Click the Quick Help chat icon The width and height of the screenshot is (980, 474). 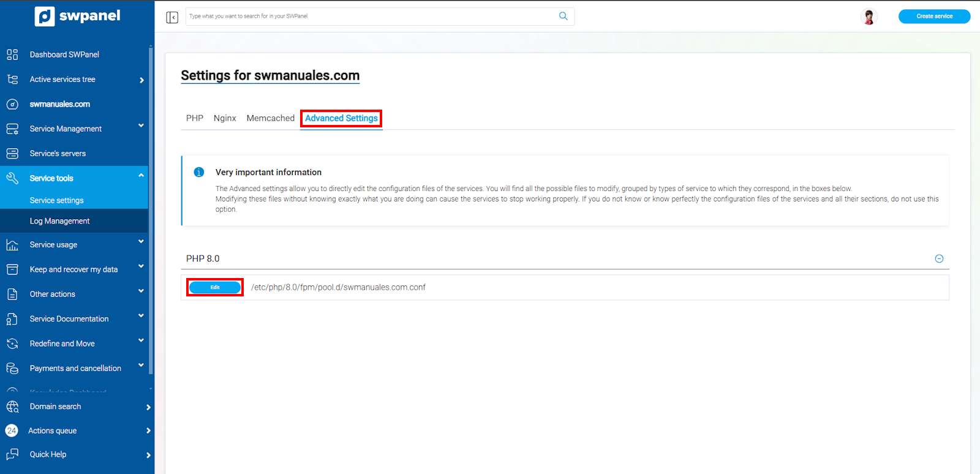(12, 454)
